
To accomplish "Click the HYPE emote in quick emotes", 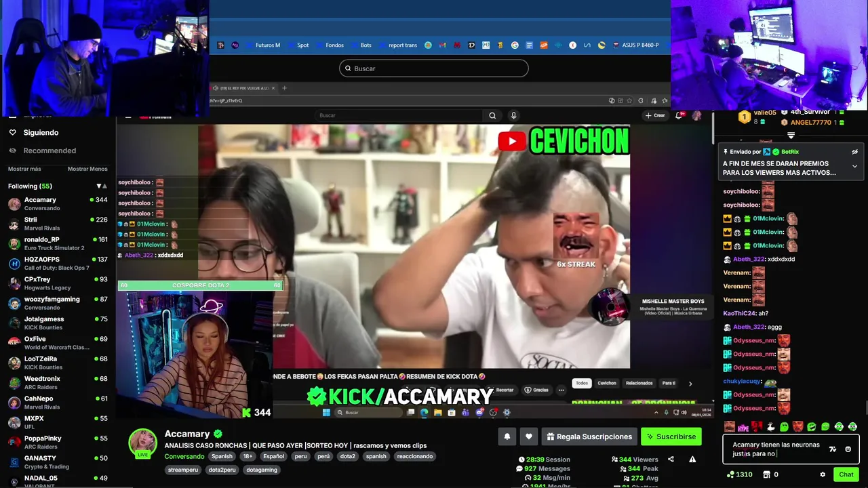I will [743, 427].
